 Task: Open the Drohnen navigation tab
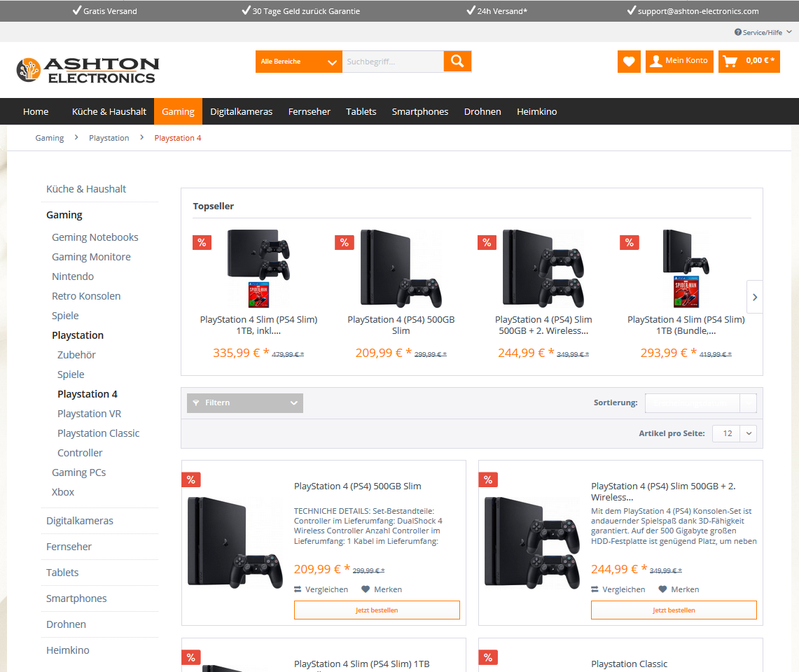coord(482,111)
